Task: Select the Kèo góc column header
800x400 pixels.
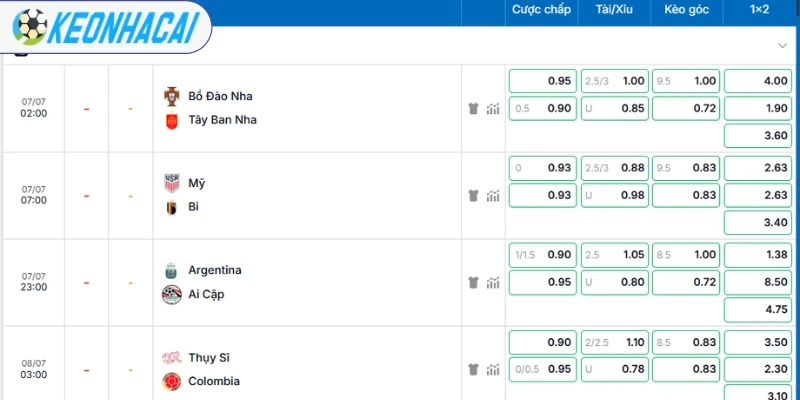Action: point(686,10)
